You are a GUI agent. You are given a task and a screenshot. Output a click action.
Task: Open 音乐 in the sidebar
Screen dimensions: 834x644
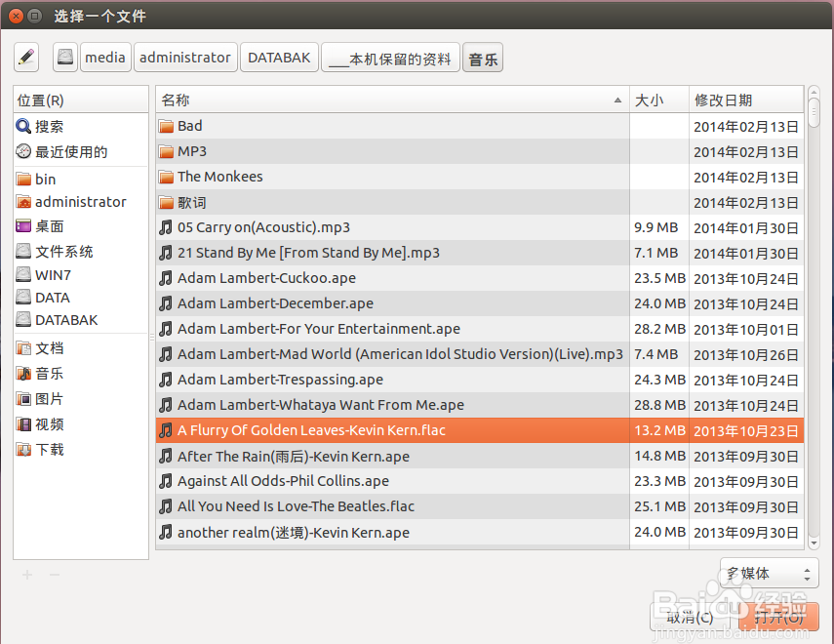click(x=80, y=373)
